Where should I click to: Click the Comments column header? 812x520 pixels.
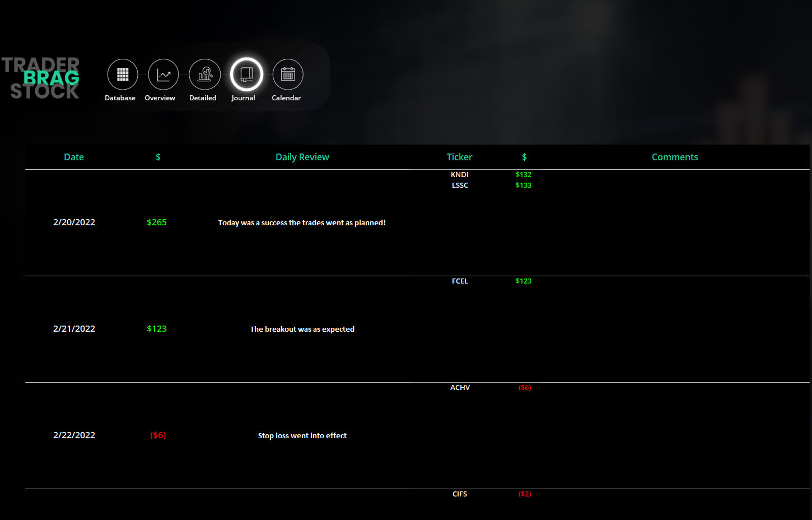[x=674, y=157]
